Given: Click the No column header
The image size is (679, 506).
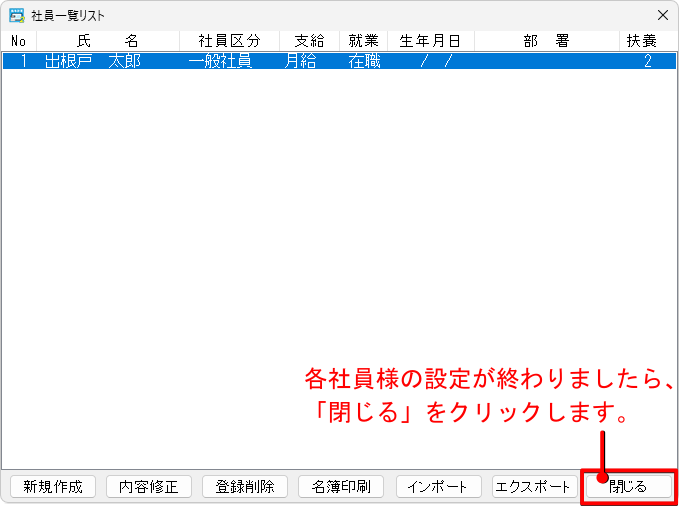Looking at the screenshot, I should (x=19, y=41).
